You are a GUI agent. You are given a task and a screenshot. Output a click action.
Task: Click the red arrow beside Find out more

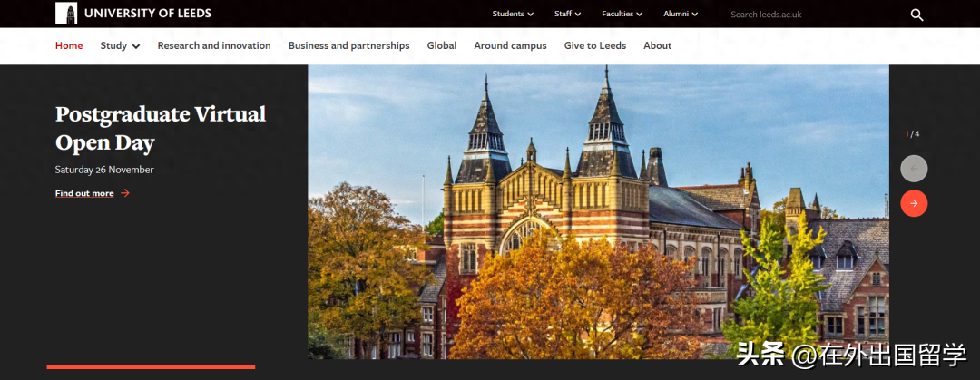coord(125,193)
